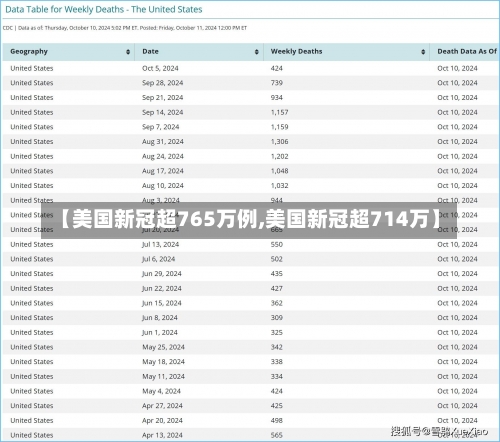Select the Apr 27, 2024 date cell
Screen dimensions: 500x442
162,406
